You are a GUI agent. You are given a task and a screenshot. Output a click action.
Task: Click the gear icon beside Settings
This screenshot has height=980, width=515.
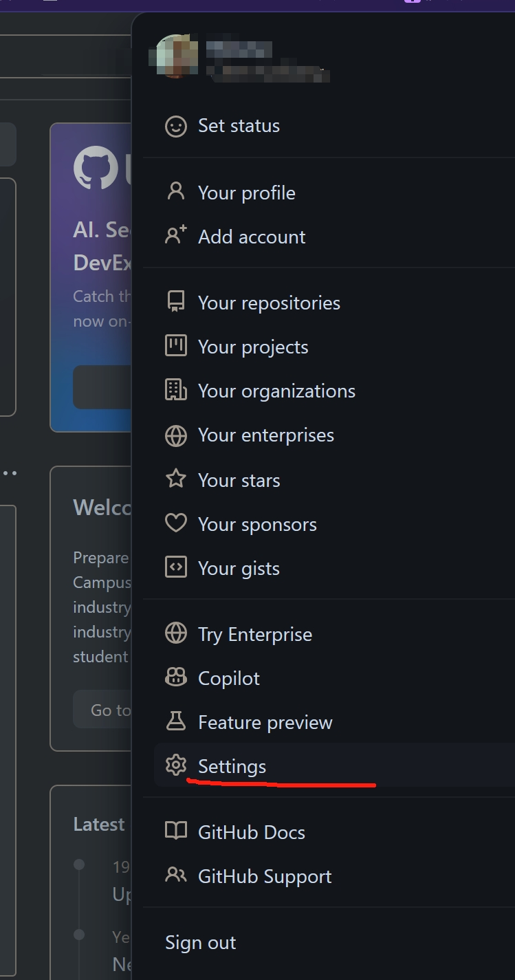click(176, 765)
